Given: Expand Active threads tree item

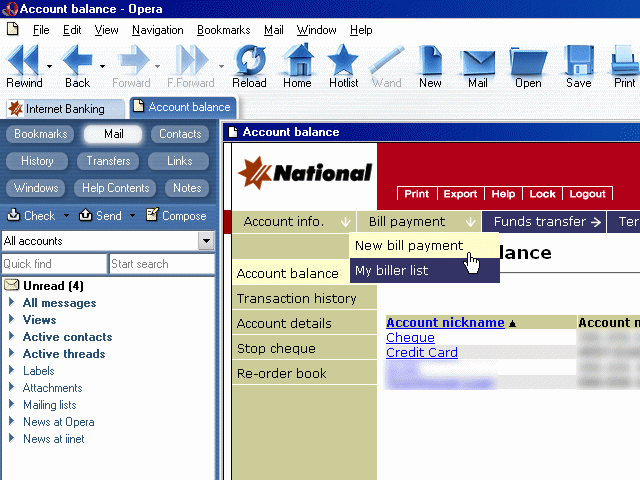Looking at the screenshot, I should pos(12,353).
